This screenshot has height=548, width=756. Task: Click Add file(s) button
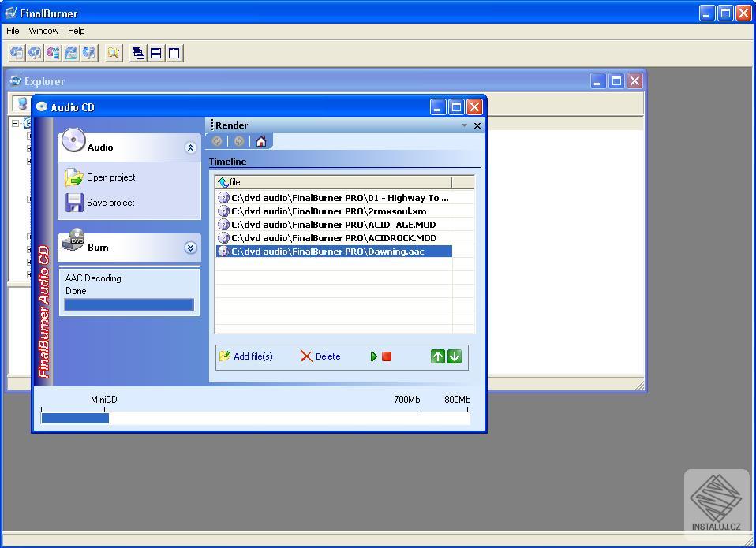(x=246, y=356)
